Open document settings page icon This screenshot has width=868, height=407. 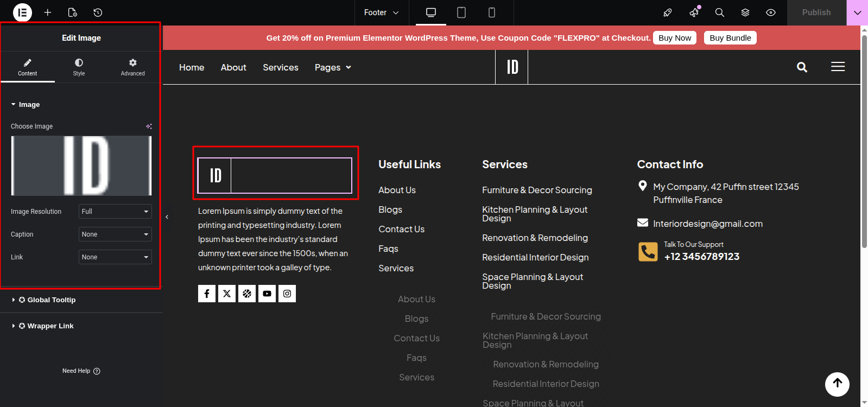pos(73,12)
